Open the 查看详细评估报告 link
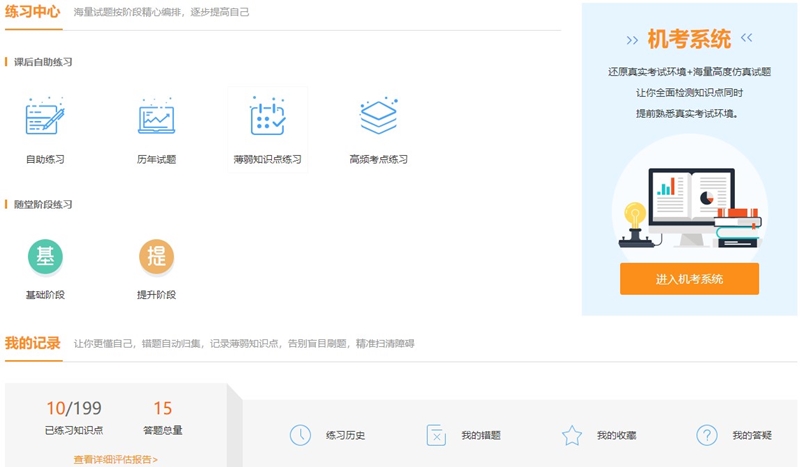Image resolution: width=800 pixels, height=467 pixels. coord(116,460)
